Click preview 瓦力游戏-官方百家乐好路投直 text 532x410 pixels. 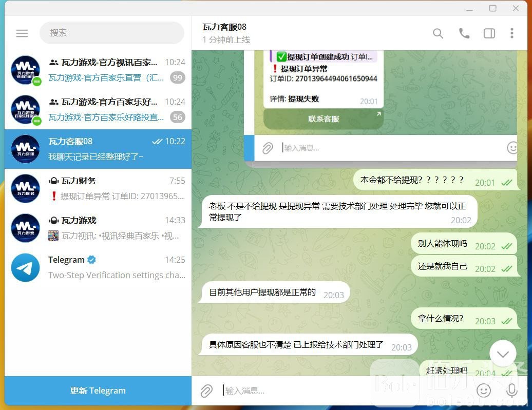[106, 118]
